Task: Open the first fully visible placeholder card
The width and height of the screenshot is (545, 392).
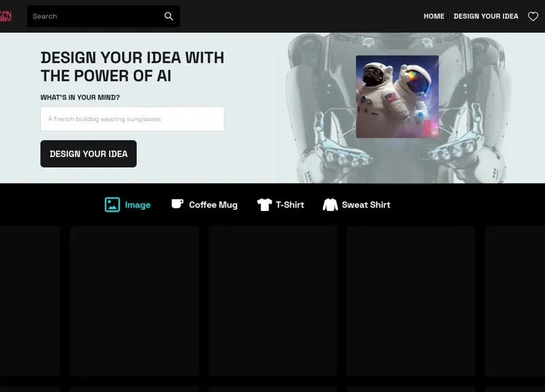Action: coord(134,301)
